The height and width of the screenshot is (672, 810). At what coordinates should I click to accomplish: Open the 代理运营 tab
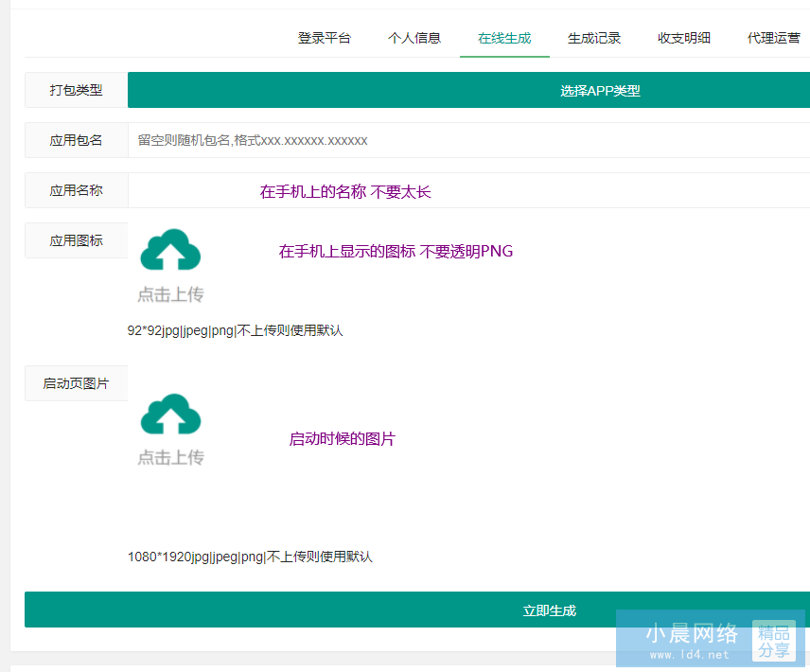tap(773, 38)
